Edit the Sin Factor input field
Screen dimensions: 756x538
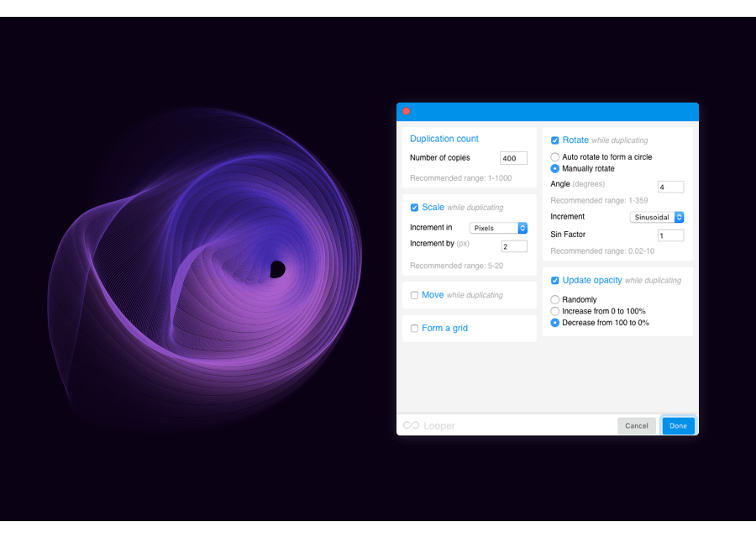pos(670,235)
